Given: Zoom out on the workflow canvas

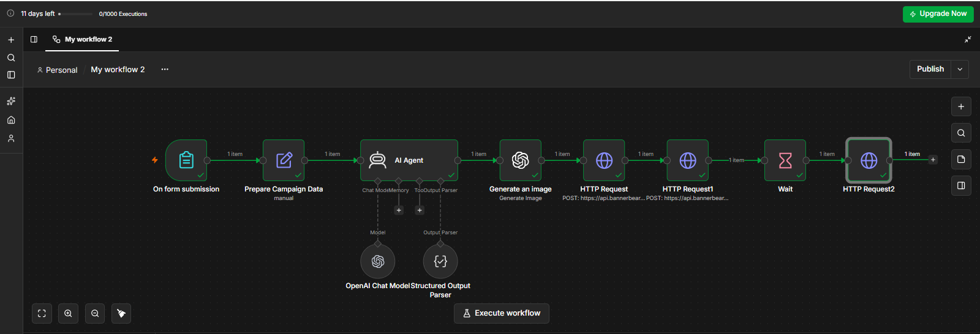Looking at the screenshot, I should click(95, 313).
